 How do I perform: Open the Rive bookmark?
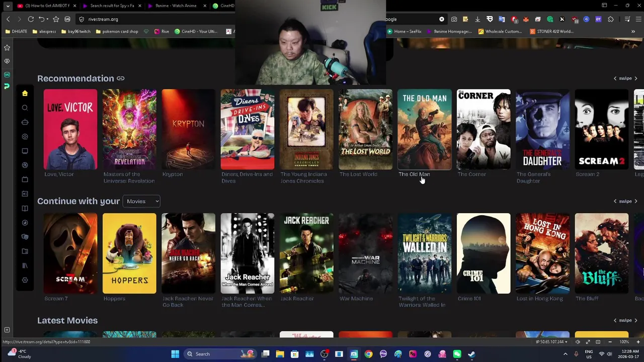point(162,31)
